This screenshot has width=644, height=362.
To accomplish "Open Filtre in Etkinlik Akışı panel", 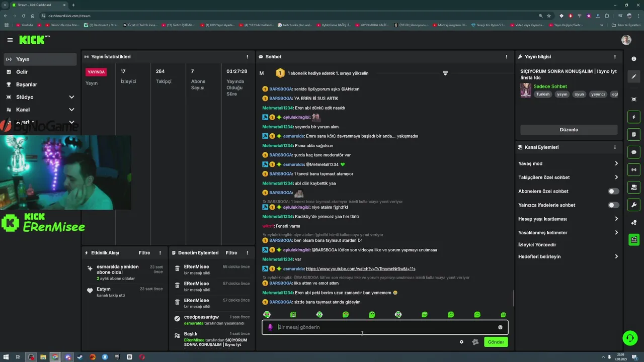I will pos(144,253).
